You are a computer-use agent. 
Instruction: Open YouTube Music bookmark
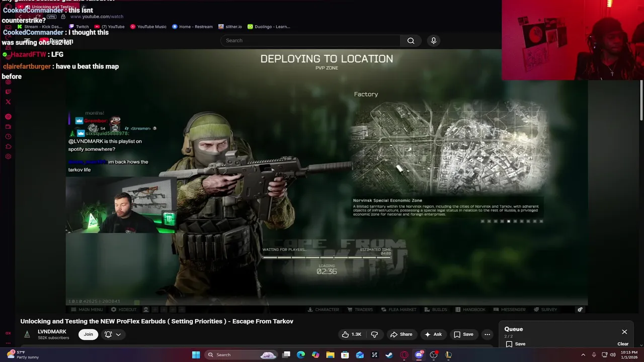pos(148,27)
